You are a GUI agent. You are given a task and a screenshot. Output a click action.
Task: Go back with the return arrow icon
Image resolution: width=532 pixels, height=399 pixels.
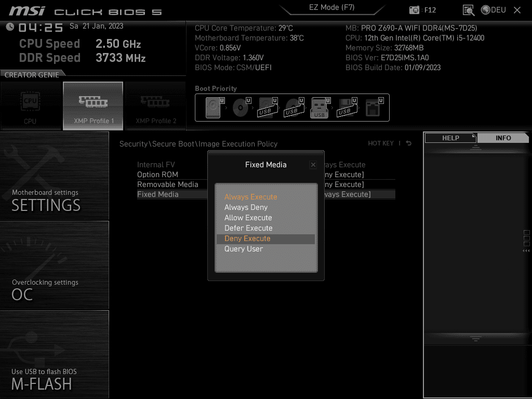tap(409, 143)
